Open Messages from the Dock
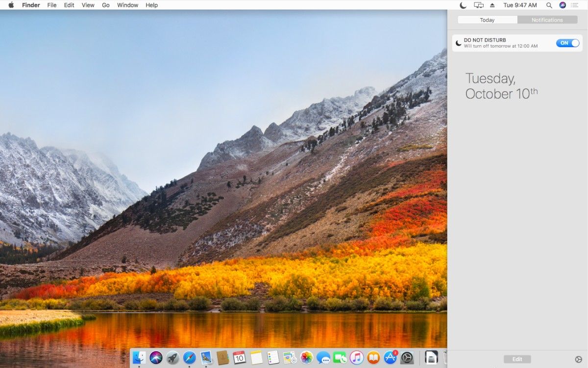This screenshot has height=368, width=588. (x=323, y=358)
